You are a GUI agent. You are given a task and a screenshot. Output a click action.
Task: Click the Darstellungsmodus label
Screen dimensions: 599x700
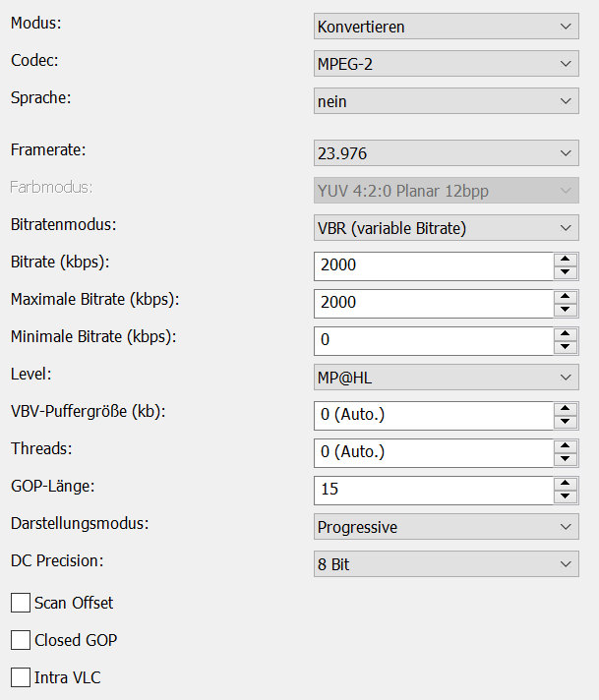point(80,523)
